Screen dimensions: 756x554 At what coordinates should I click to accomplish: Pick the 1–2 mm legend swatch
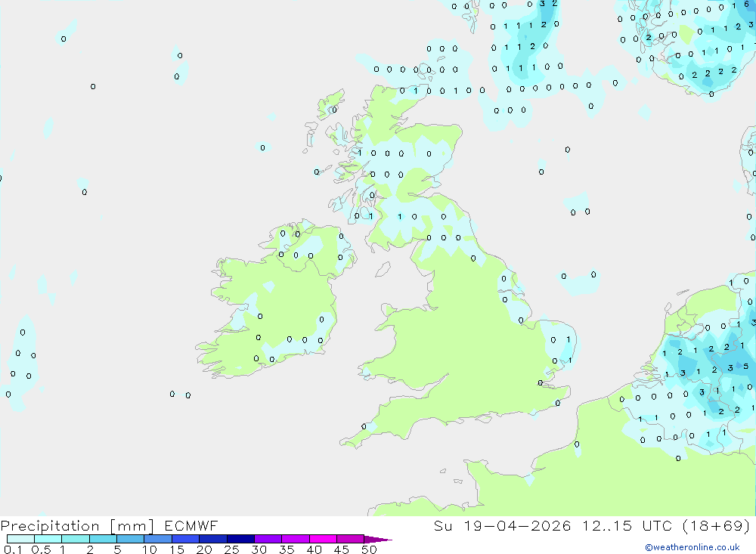pos(76,539)
